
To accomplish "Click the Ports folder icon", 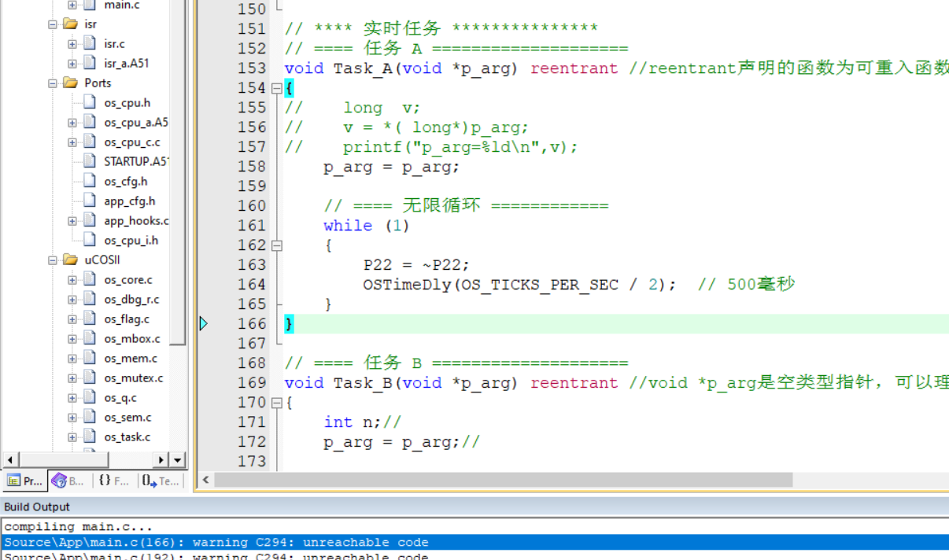I will pos(70,83).
